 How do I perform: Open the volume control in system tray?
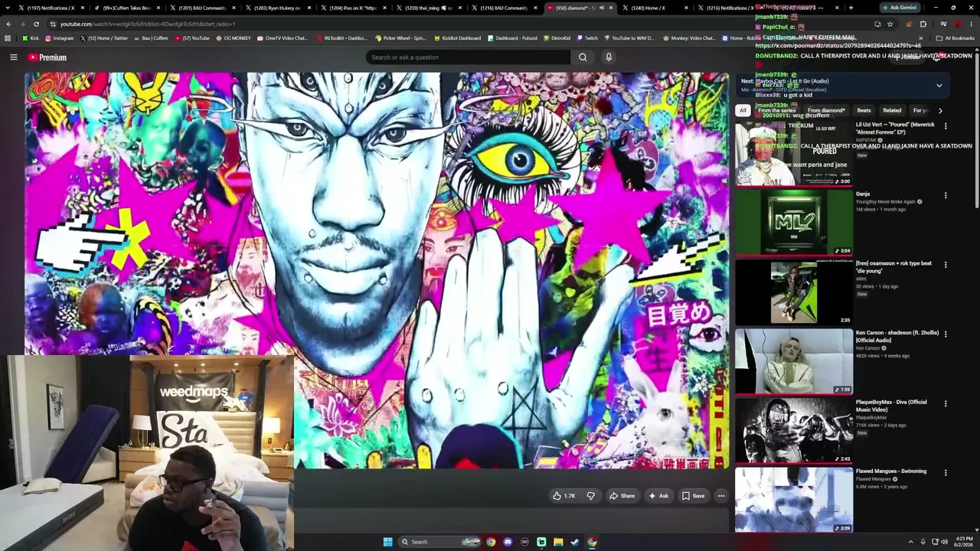(x=943, y=542)
